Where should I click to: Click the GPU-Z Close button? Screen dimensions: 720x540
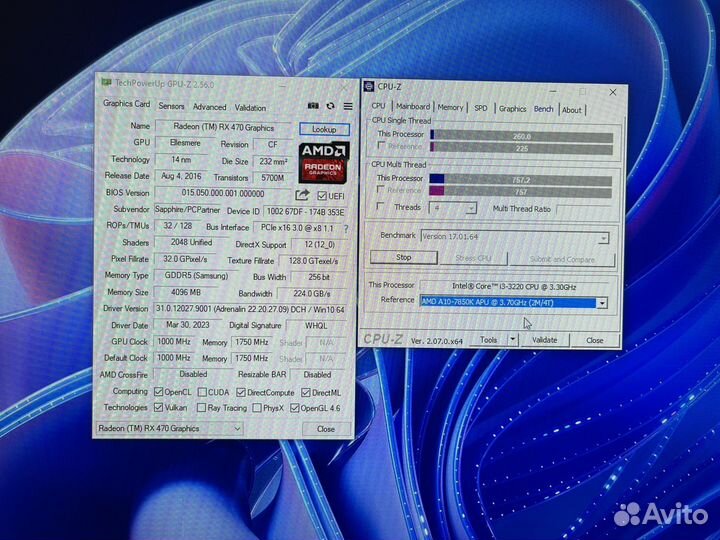click(326, 429)
